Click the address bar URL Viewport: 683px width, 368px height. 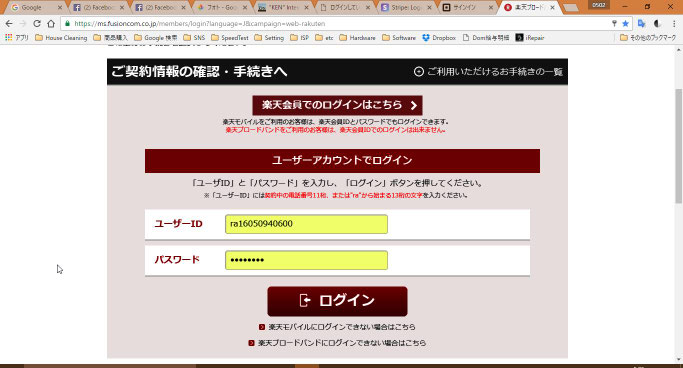pos(199,24)
